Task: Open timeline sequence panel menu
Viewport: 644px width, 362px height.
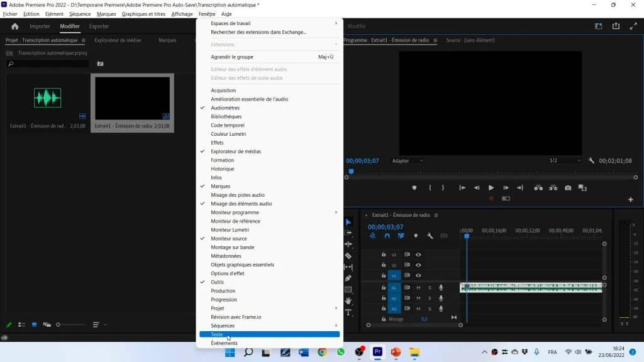Action: (436, 215)
